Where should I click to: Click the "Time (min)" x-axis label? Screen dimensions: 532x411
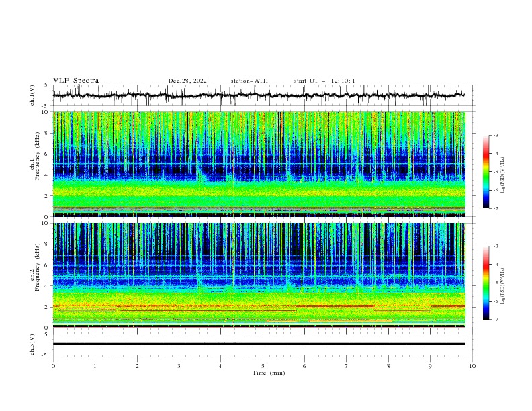click(269, 373)
